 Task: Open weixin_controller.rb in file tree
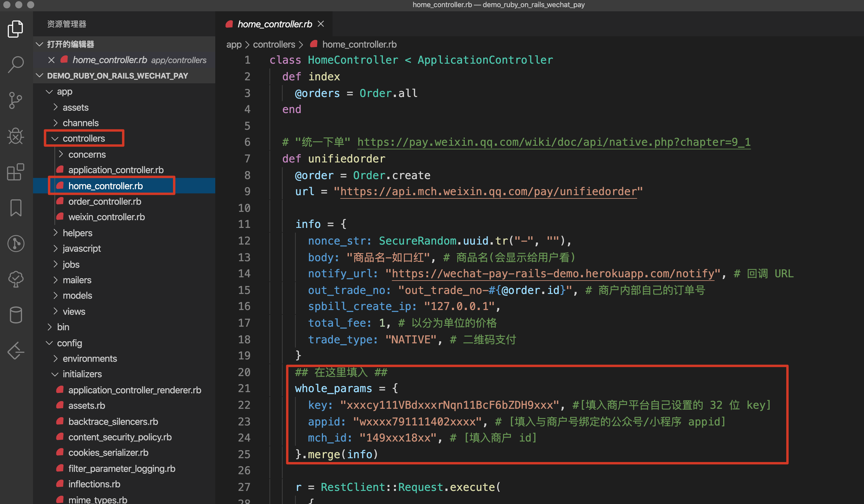[x=106, y=217]
